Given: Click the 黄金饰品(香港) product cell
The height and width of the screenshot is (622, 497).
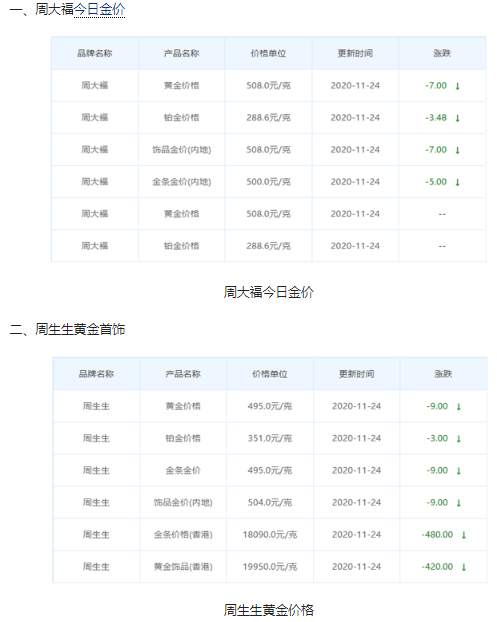Looking at the screenshot, I should coord(183,566).
